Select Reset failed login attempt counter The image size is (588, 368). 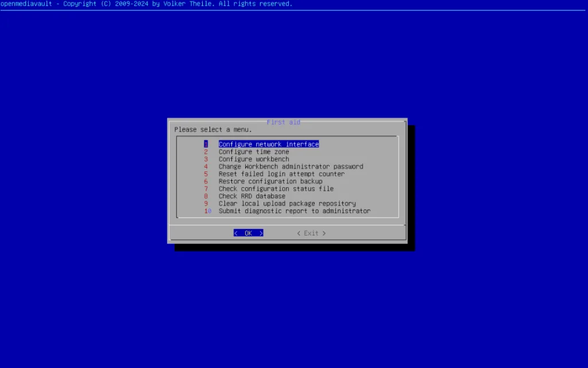tap(281, 174)
